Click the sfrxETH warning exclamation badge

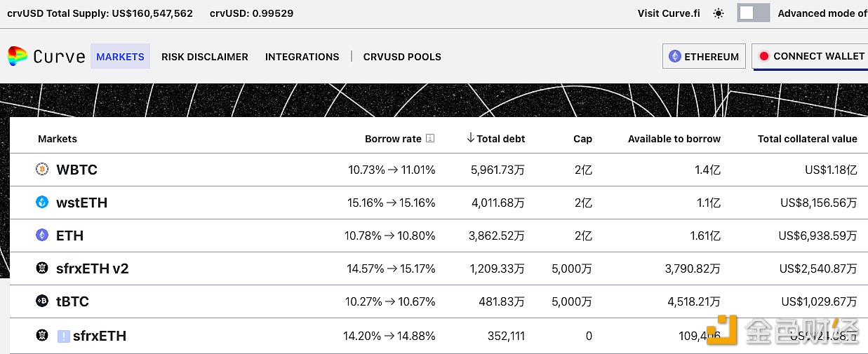tap(64, 336)
